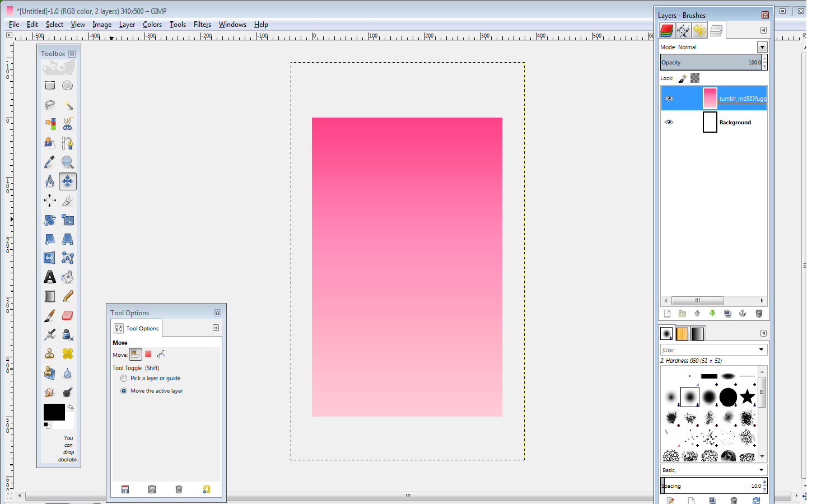Click the brush Spacing slider
Image resolution: width=840 pixels, height=504 pixels.
pyautogui.click(x=711, y=486)
